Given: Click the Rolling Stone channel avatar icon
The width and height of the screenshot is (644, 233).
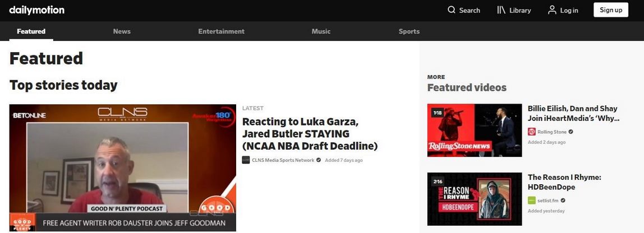Looking at the screenshot, I should tap(531, 132).
